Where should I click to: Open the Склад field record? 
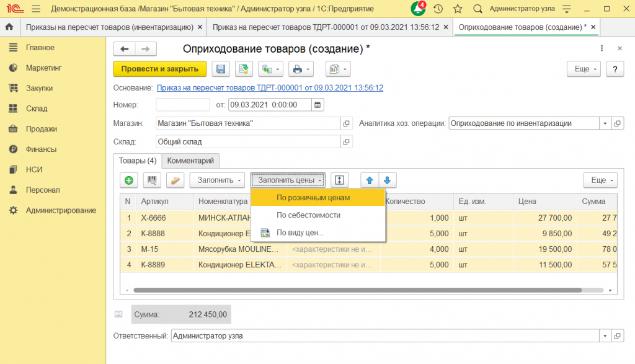click(x=346, y=142)
